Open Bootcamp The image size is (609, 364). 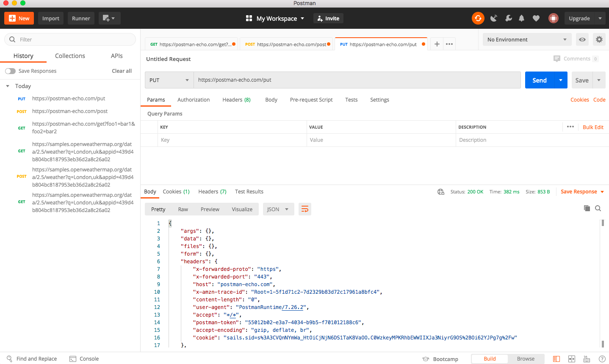click(440, 359)
